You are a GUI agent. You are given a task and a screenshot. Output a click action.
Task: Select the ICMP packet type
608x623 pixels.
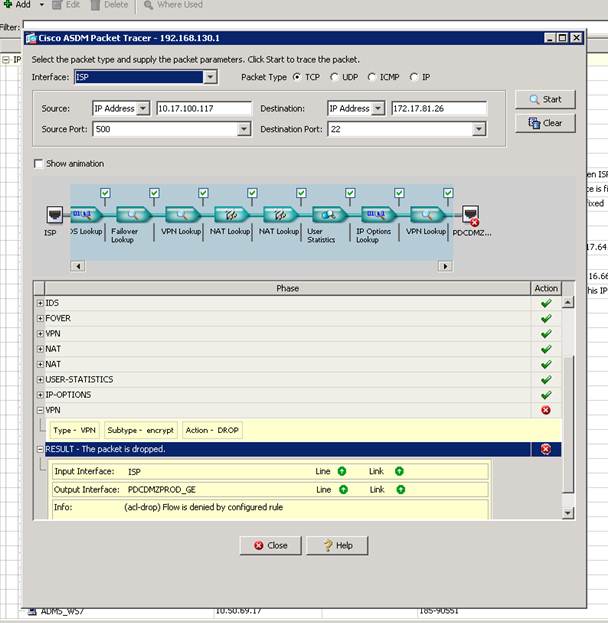click(x=372, y=77)
